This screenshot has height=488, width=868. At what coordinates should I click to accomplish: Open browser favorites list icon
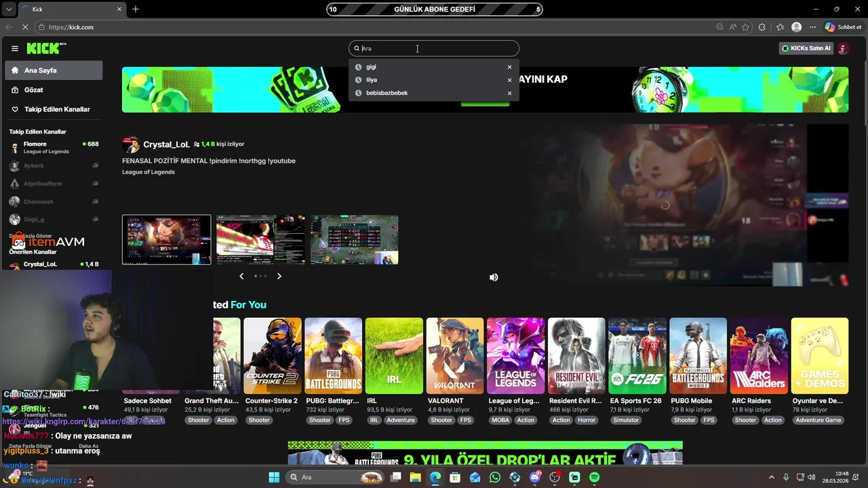coord(780,27)
